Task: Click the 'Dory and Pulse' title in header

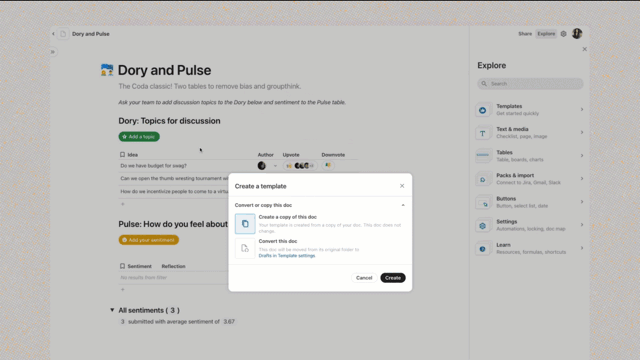Action: (91, 34)
